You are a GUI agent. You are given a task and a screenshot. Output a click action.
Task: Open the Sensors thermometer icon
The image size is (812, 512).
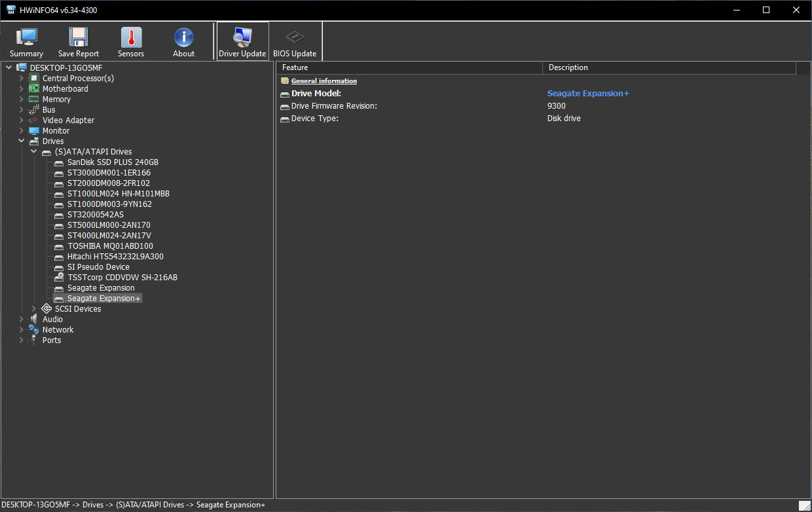click(x=131, y=37)
